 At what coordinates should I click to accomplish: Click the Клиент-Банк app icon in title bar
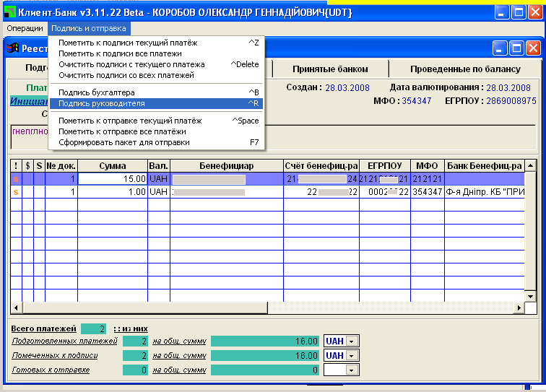[x=11, y=12]
